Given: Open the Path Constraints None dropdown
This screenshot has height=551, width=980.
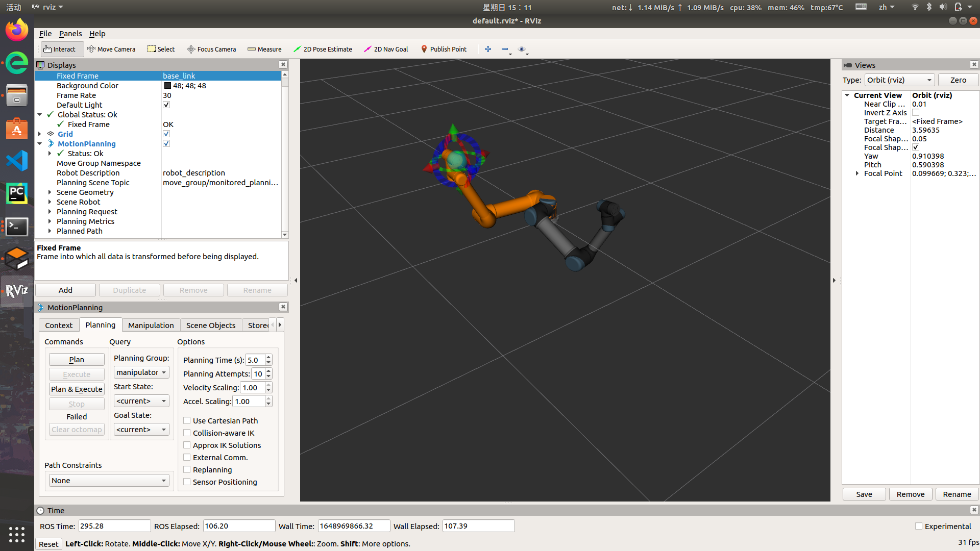Looking at the screenshot, I should tap(109, 481).
